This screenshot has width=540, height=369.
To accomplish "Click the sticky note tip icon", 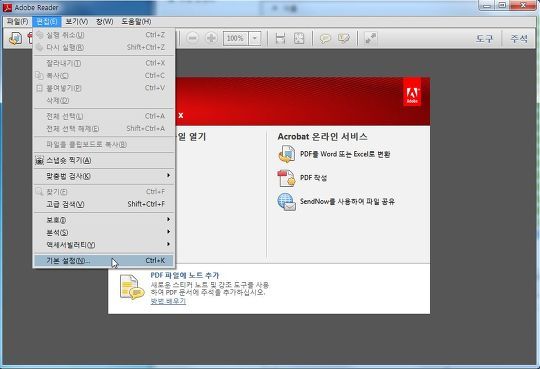I will click(131, 287).
